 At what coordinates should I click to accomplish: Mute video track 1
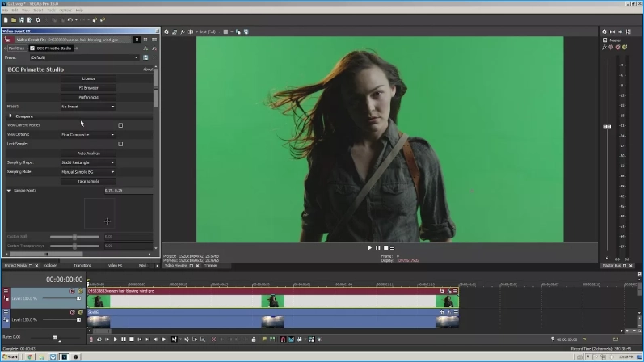[x=72, y=292]
